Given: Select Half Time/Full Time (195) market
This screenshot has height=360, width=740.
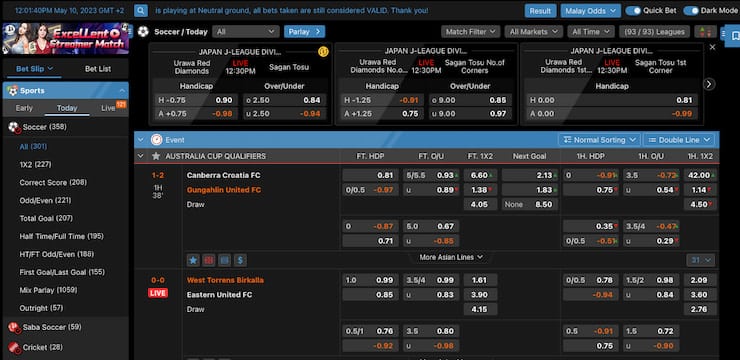Looking at the screenshot, I should click(61, 236).
